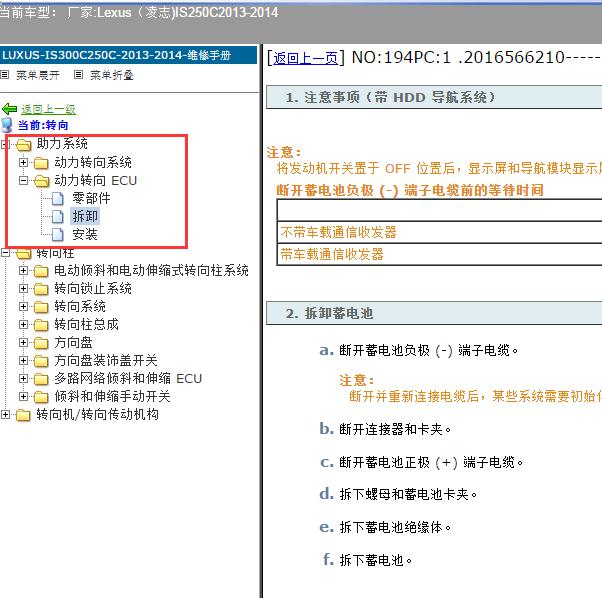Expand the 转向机/转向传动机构 node
Viewport: 602px width, 598px height.
point(5,415)
